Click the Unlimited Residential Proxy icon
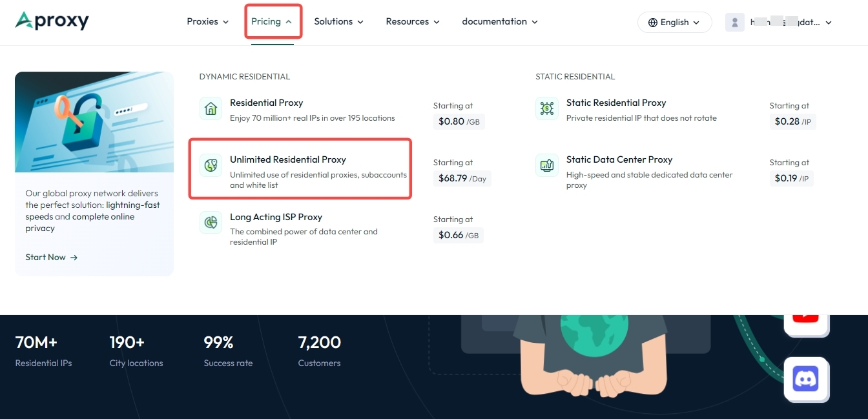 click(x=211, y=165)
